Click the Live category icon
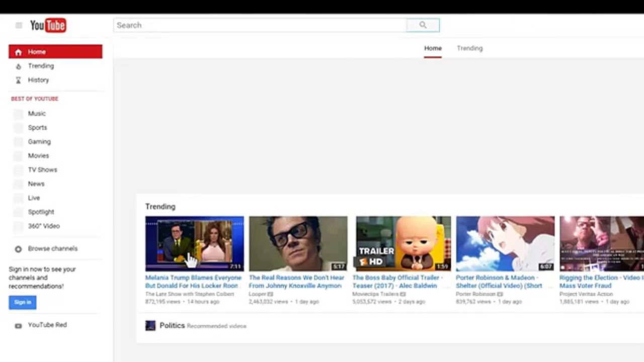The width and height of the screenshot is (644, 362). click(x=18, y=198)
